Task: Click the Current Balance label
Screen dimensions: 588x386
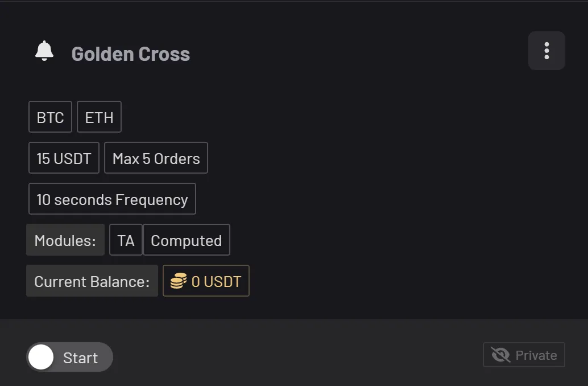Action: [x=92, y=281]
